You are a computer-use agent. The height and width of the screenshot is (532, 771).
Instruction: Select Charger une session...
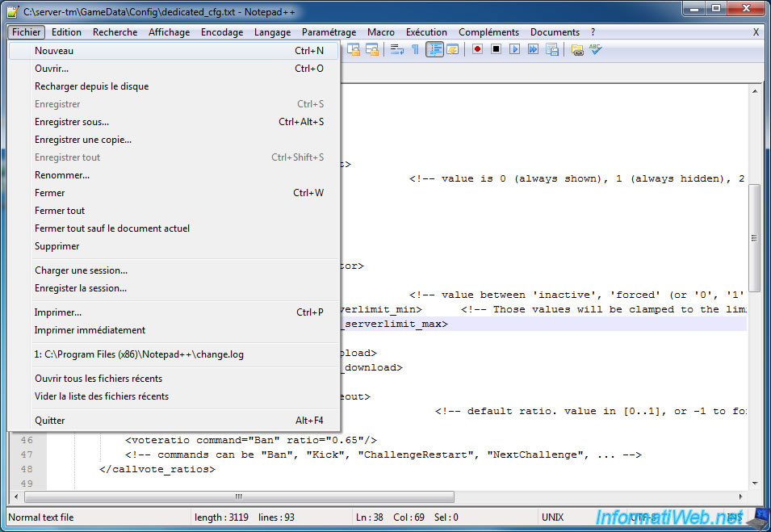pos(174,270)
